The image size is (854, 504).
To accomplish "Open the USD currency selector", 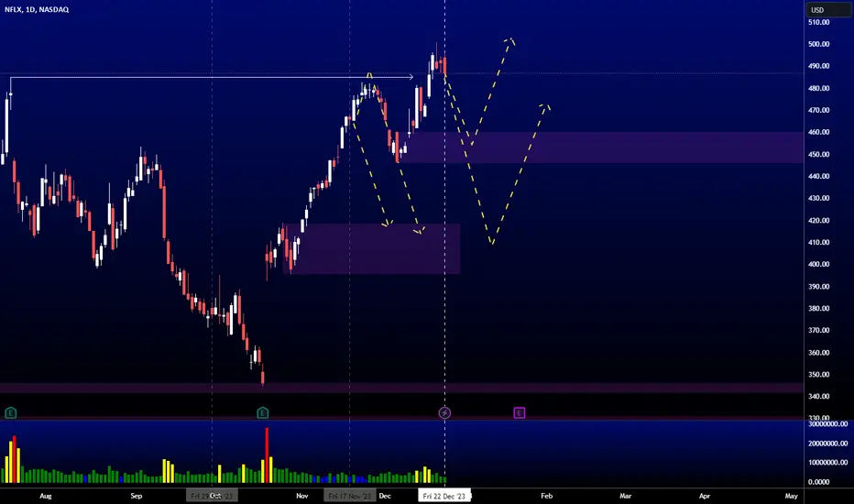I will pos(828,10).
